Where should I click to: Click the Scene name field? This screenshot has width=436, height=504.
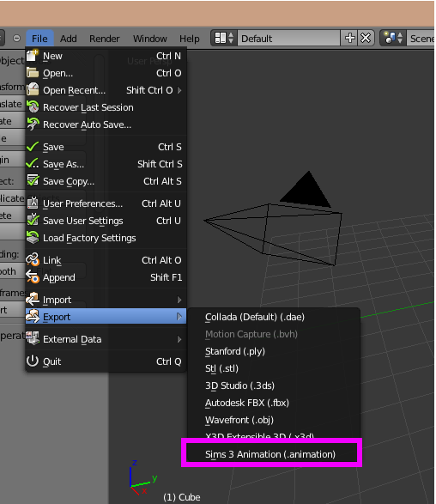coord(421,39)
